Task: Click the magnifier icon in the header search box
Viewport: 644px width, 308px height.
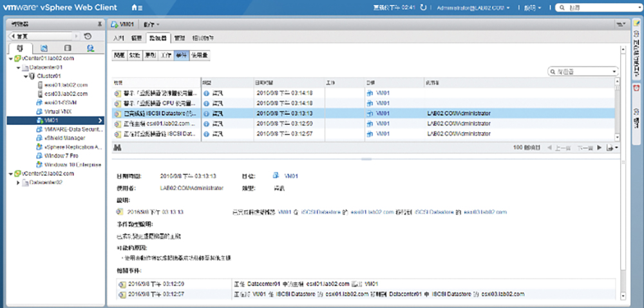Action: 562,8
